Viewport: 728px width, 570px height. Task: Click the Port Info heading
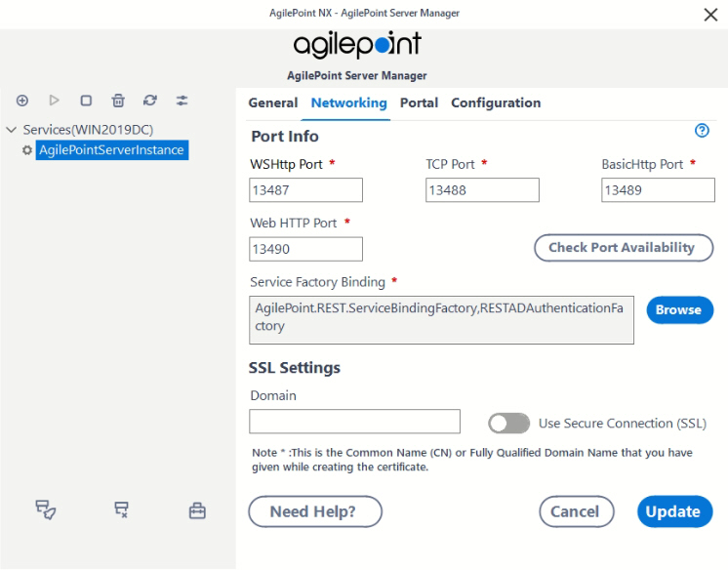pos(285,136)
